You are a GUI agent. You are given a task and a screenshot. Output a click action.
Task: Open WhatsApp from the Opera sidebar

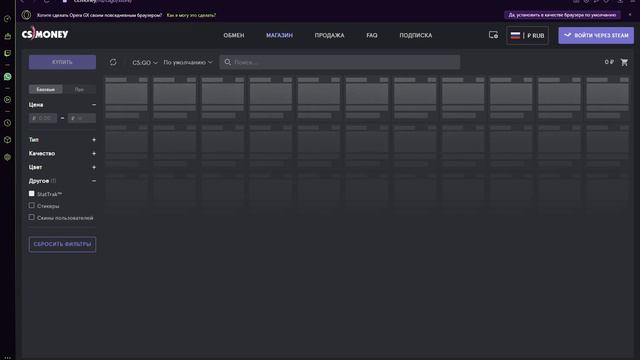point(7,77)
